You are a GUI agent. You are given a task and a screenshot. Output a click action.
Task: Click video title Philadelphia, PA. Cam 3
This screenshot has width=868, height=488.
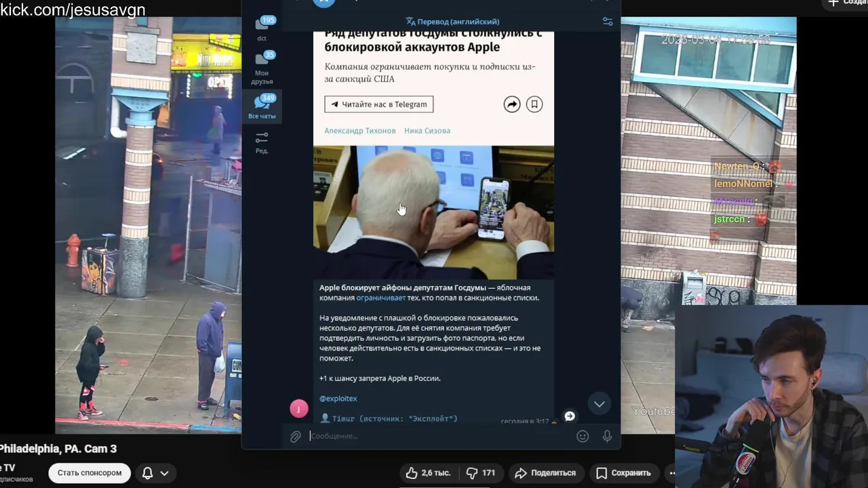(58, 449)
